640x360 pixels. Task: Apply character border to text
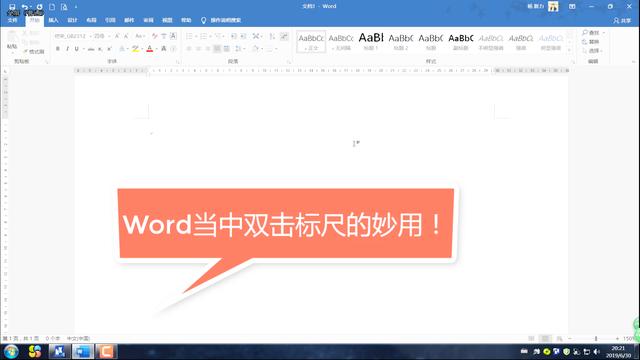point(173,36)
